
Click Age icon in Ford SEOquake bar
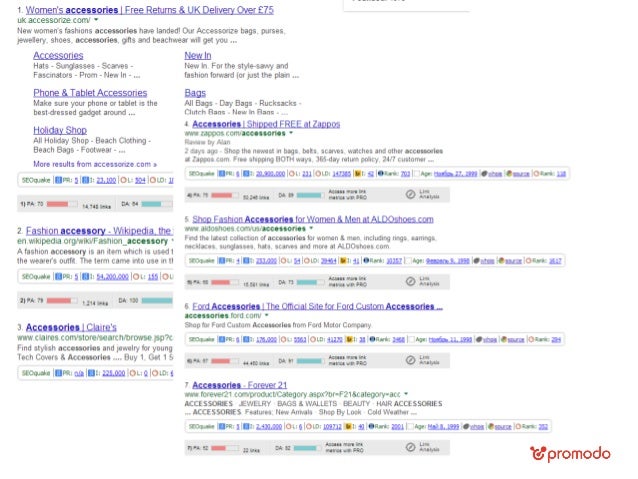[x=411, y=339]
